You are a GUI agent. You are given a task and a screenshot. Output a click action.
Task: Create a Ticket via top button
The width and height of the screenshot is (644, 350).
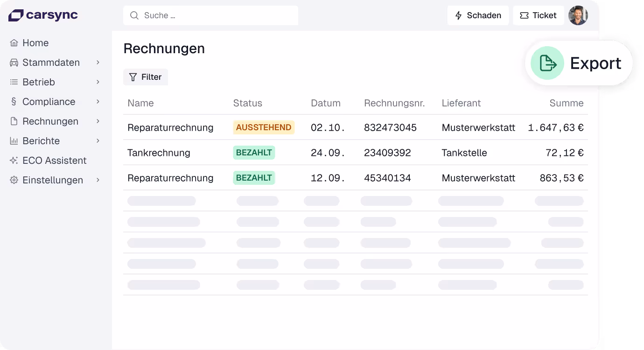pyautogui.click(x=539, y=15)
